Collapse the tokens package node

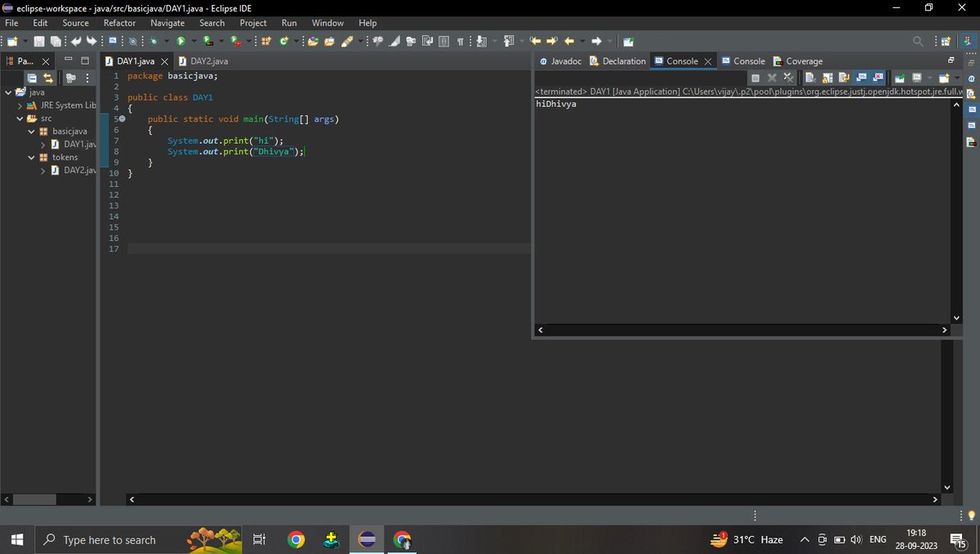point(32,157)
